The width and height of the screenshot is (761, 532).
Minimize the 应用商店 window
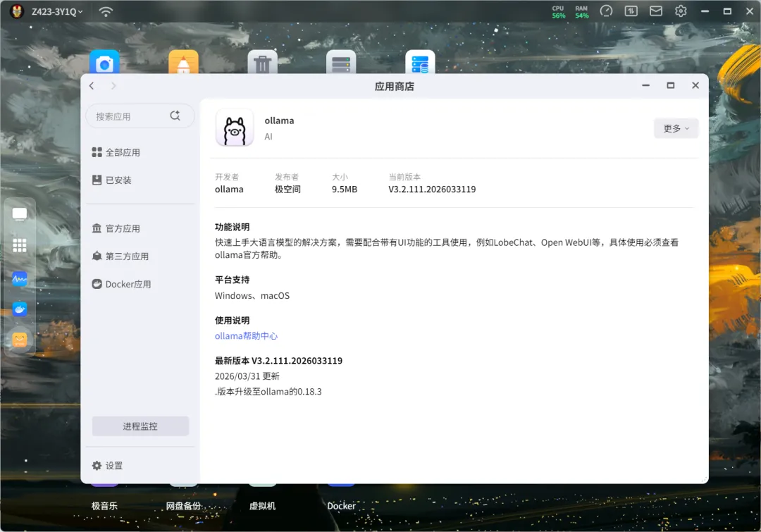pos(645,85)
